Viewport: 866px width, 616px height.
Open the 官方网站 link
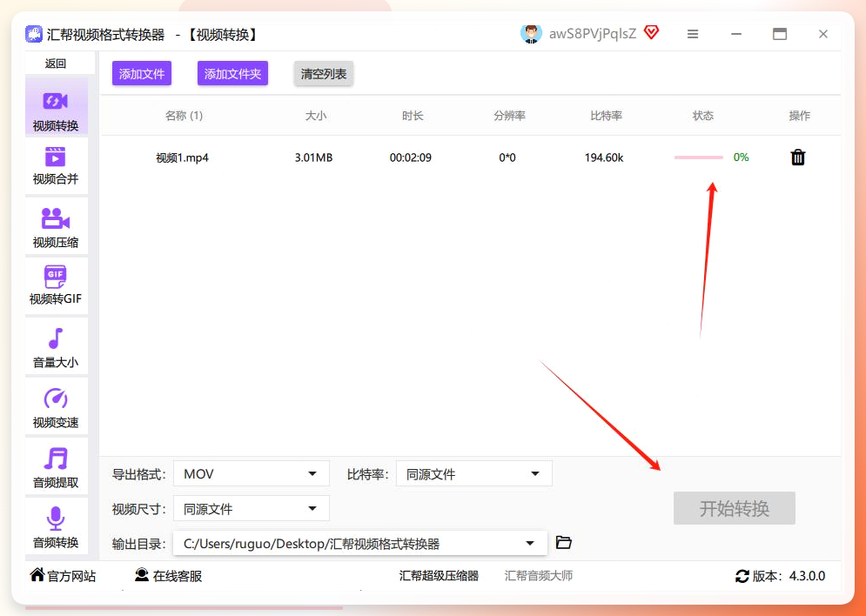[63, 576]
